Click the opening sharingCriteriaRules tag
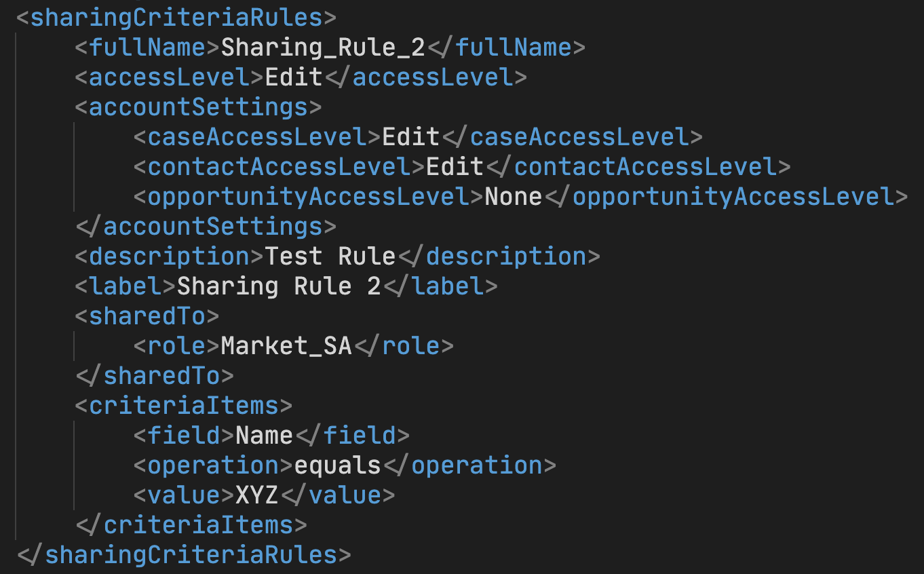This screenshot has height=574, width=924. click(x=176, y=18)
